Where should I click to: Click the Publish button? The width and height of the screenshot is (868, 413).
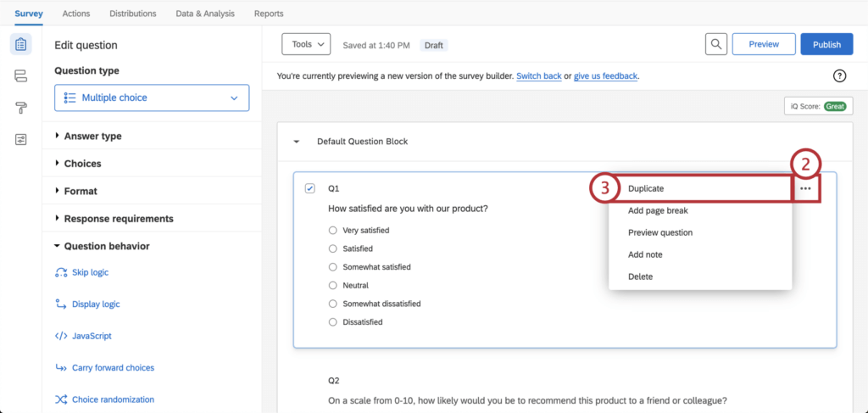(826, 44)
